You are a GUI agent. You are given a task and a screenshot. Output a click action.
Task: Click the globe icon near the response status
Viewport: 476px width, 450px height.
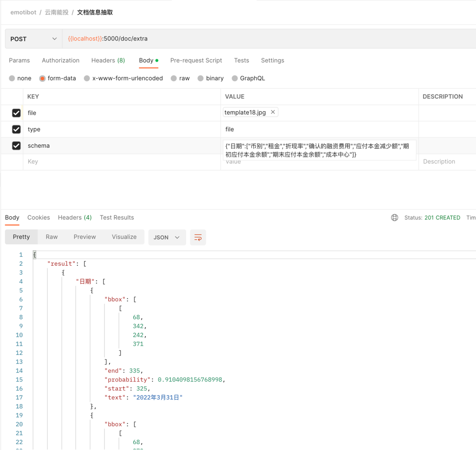point(394,217)
